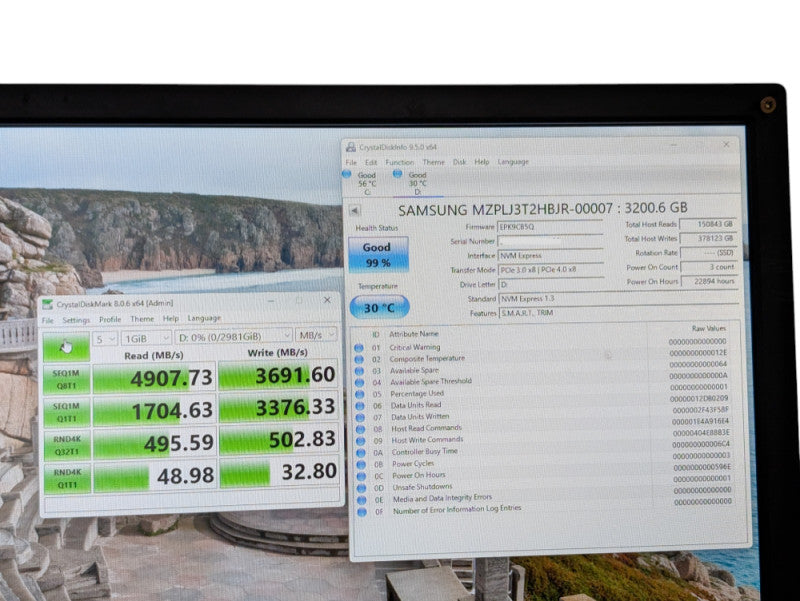Screen dimensions: 800x601
Task: Click the Serial Number field
Action: click(551, 241)
